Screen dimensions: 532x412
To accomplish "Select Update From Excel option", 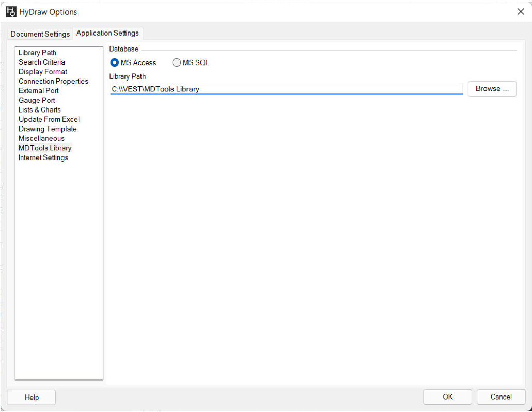I will click(49, 119).
